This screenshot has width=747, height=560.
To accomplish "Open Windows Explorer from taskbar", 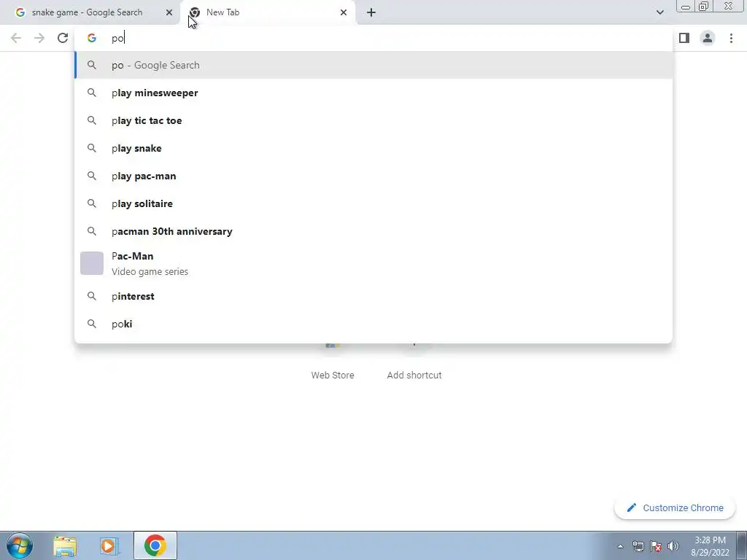I will (65, 545).
